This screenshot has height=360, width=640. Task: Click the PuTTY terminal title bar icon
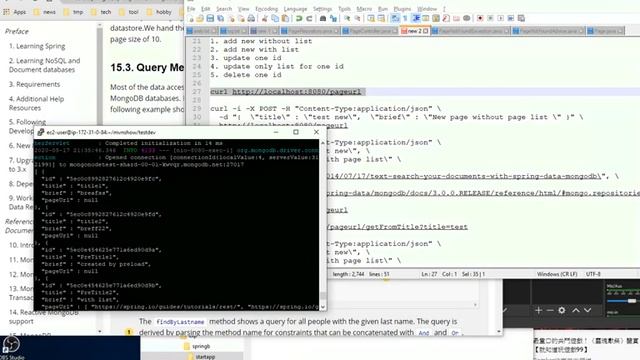pyautogui.click(x=40, y=132)
